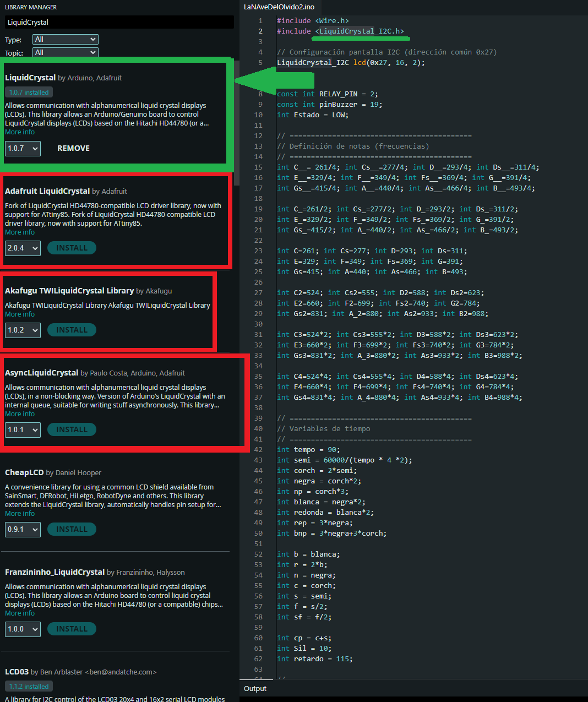Viewport: 588px width, 702px height.
Task: Open the Topic filter dropdown
Action: pyautogui.click(x=66, y=52)
